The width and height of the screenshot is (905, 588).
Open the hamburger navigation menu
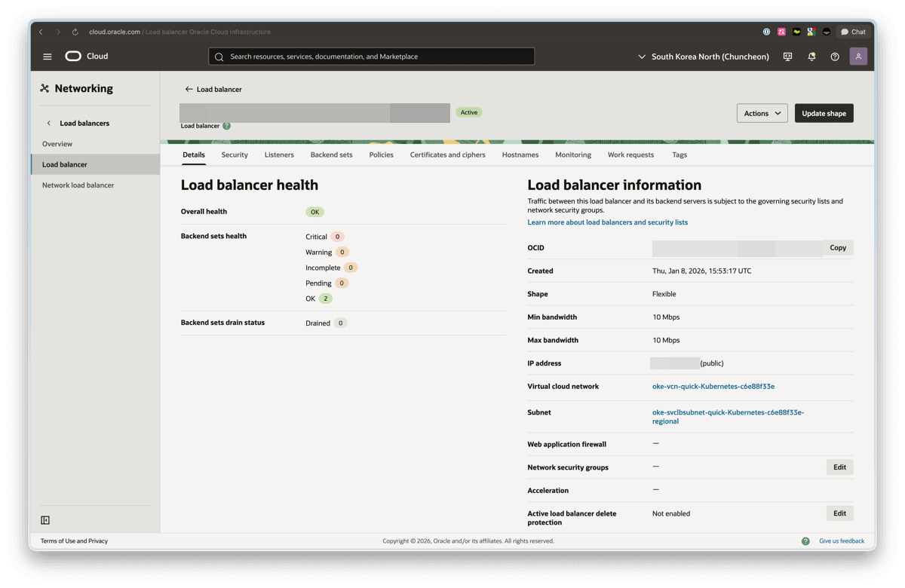[48, 57]
